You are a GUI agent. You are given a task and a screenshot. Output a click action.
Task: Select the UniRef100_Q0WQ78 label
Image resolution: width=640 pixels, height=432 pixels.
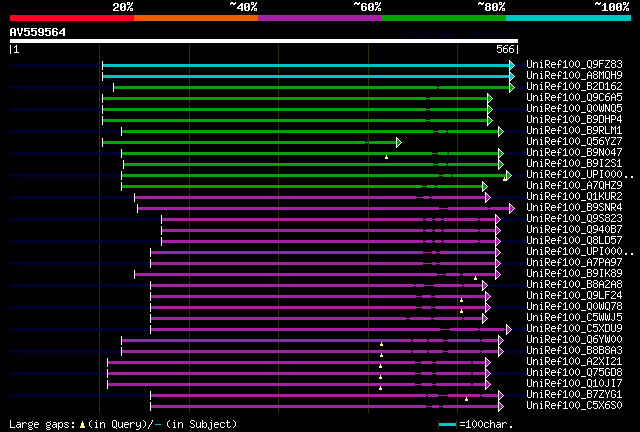coord(574,307)
